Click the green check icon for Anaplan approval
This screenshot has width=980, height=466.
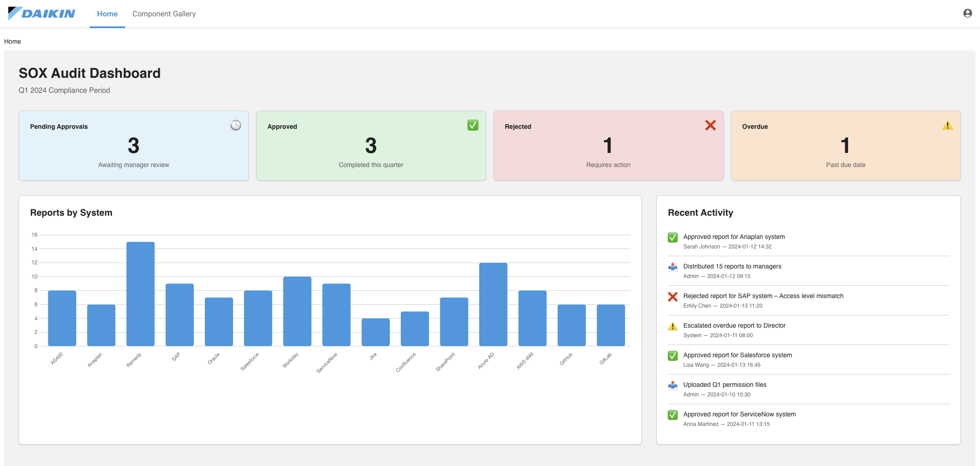coord(673,237)
